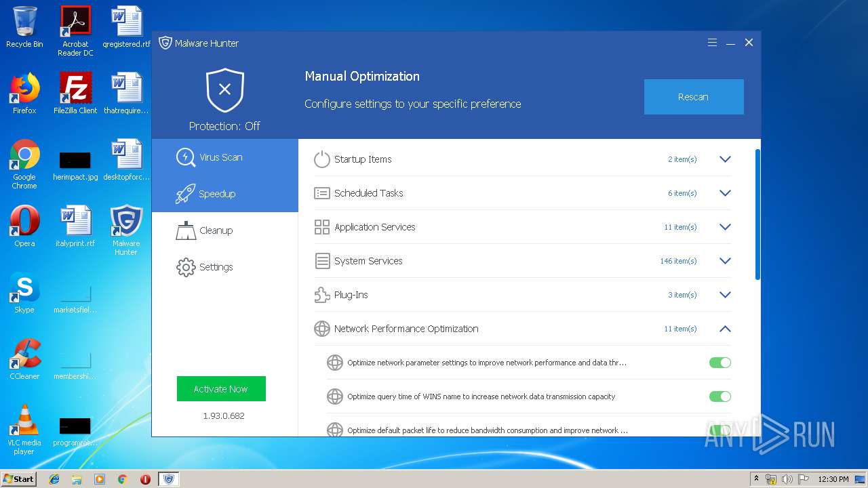The image size is (868, 488).
Task: Select VLC media player desktop icon
Action: 24,430
